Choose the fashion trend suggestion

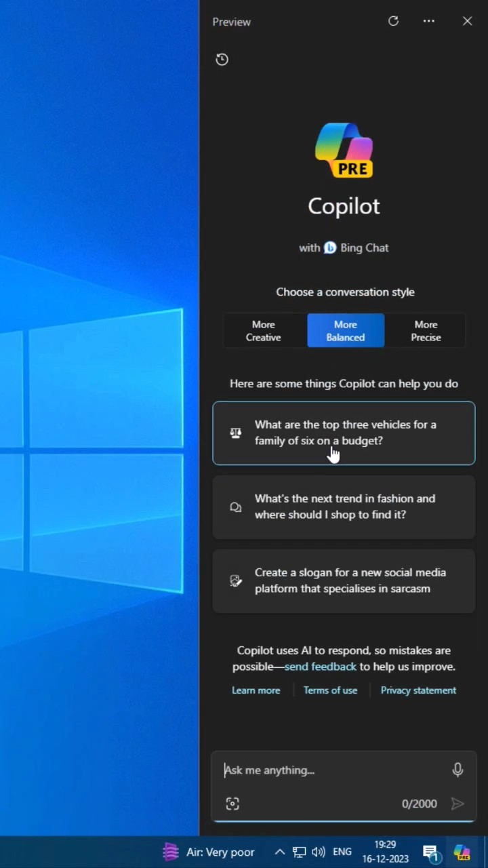click(344, 507)
